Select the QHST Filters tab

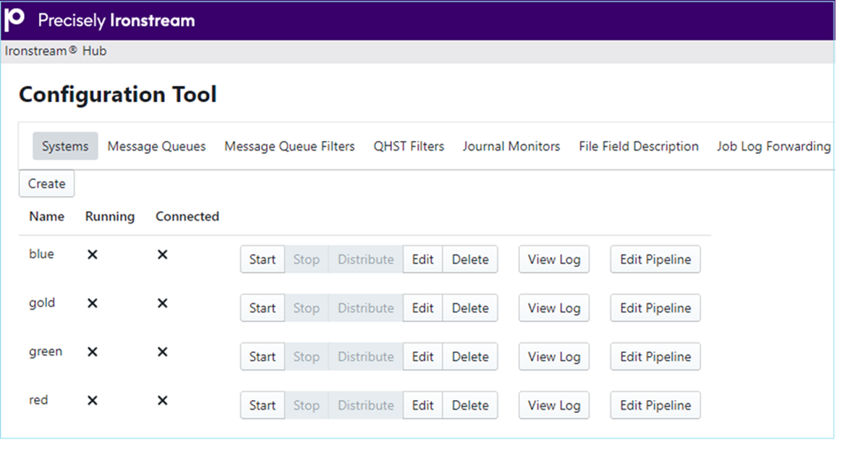[409, 146]
